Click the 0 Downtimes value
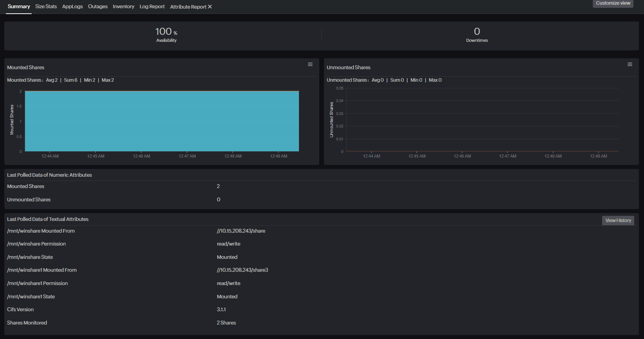Image resolution: width=644 pixels, height=339 pixels. [477, 32]
